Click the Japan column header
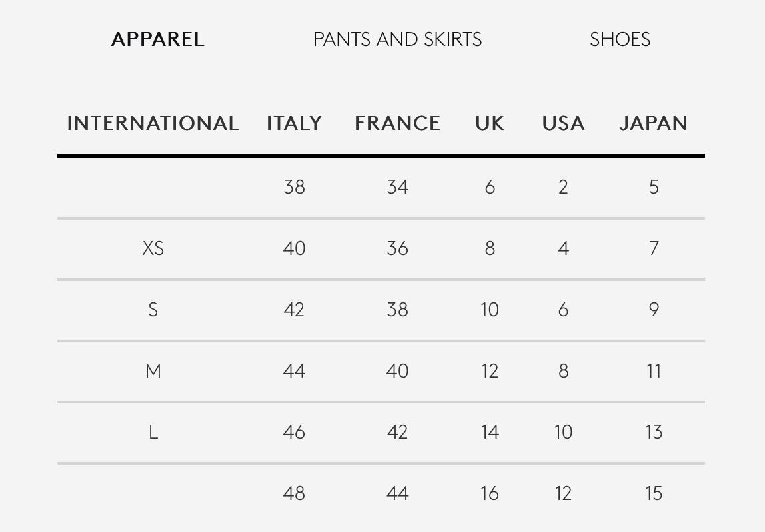The width and height of the screenshot is (765, 532). (x=653, y=123)
